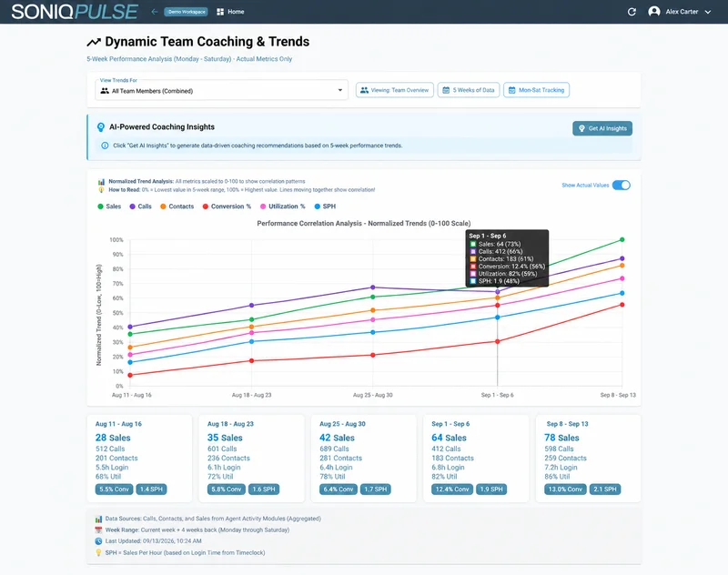Go to Home in the top bar
728x575 pixels.
[236, 12]
